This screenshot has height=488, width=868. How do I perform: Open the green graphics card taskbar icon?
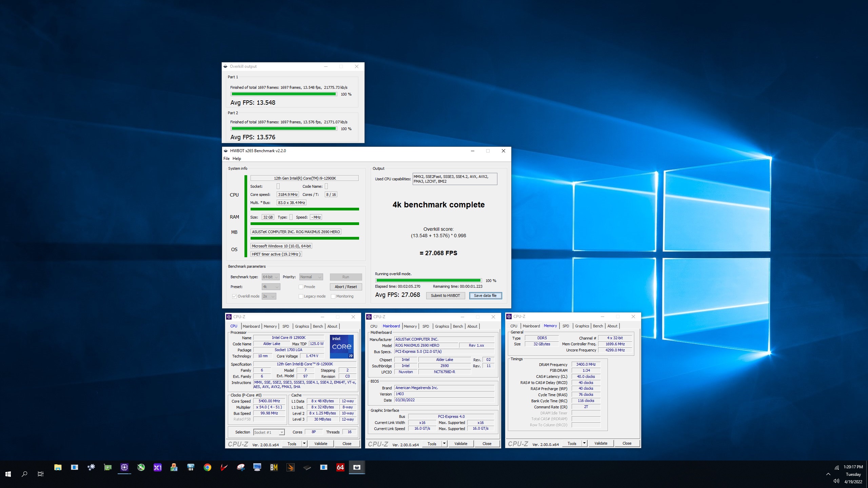108,467
